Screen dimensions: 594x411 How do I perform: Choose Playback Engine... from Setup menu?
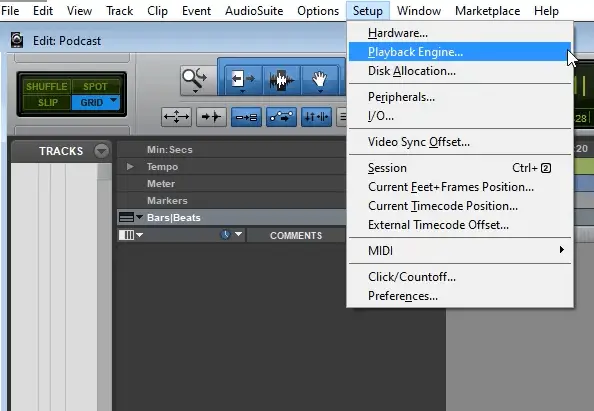pyautogui.click(x=460, y=52)
